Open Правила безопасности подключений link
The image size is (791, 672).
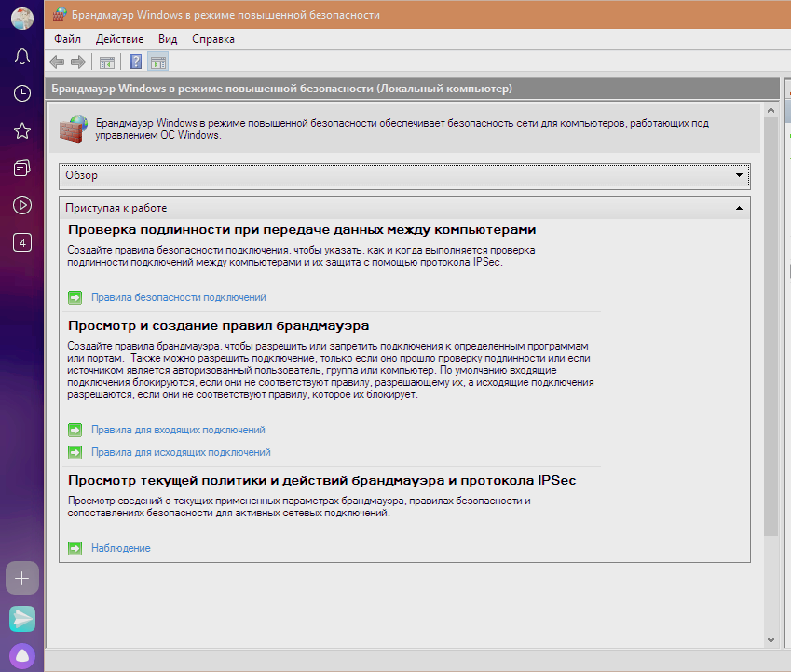pyautogui.click(x=179, y=297)
